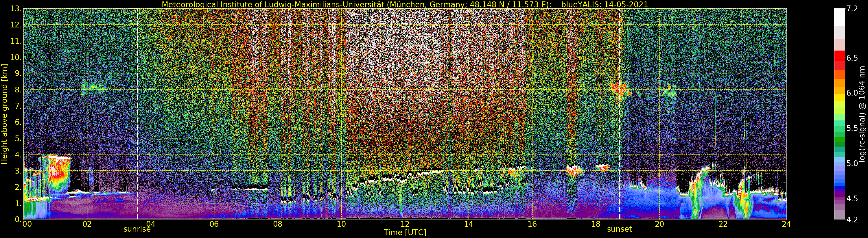
Task: Click the 12 tick on the time axis
Action: [x=405, y=224]
